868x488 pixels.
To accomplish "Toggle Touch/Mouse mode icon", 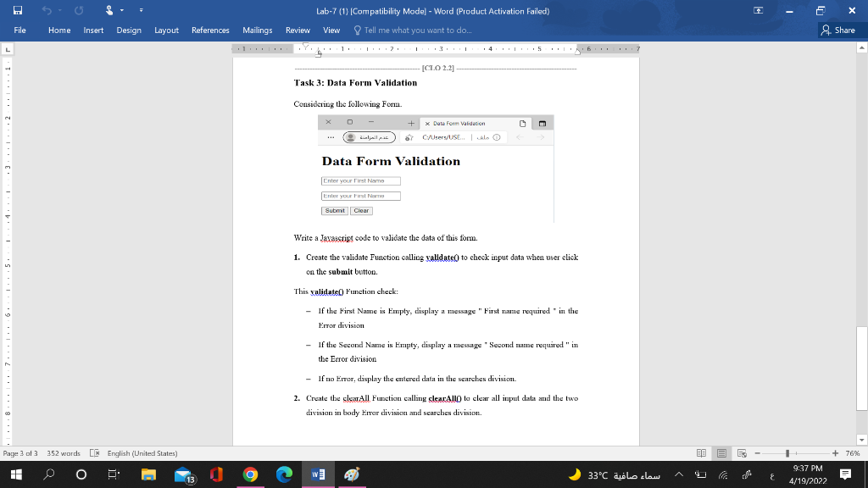I will (x=109, y=10).
